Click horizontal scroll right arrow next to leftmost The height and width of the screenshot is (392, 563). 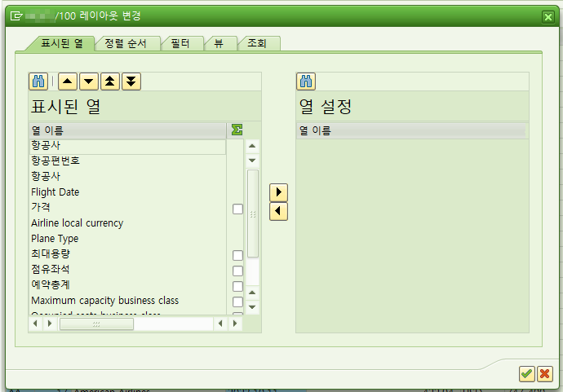pyautogui.click(x=50, y=324)
